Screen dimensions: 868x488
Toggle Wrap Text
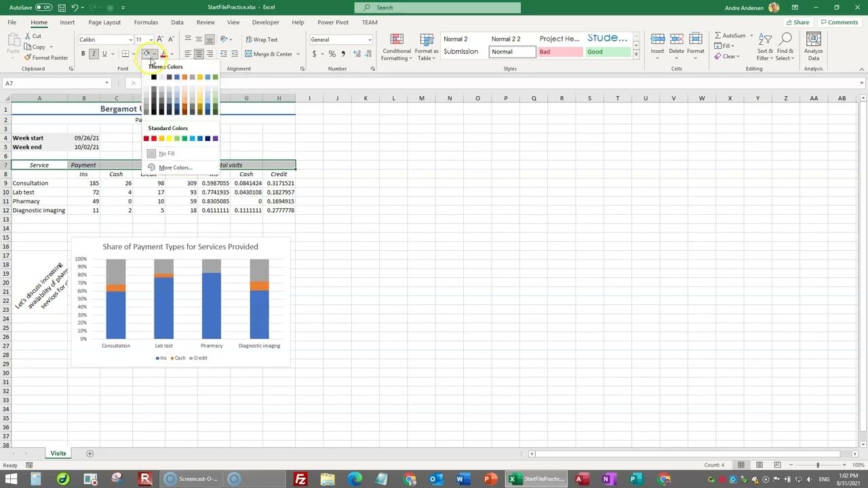[x=261, y=39]
